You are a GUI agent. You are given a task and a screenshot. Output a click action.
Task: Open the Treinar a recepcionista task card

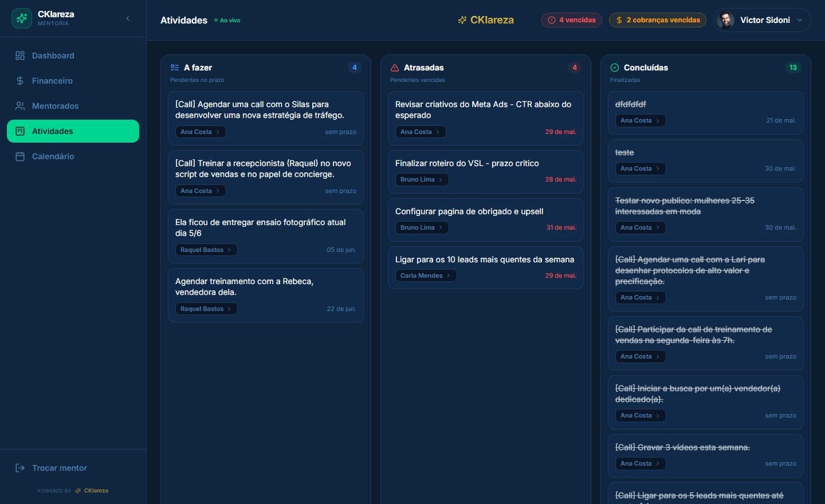pyautogui.click(x=266, y=176)
